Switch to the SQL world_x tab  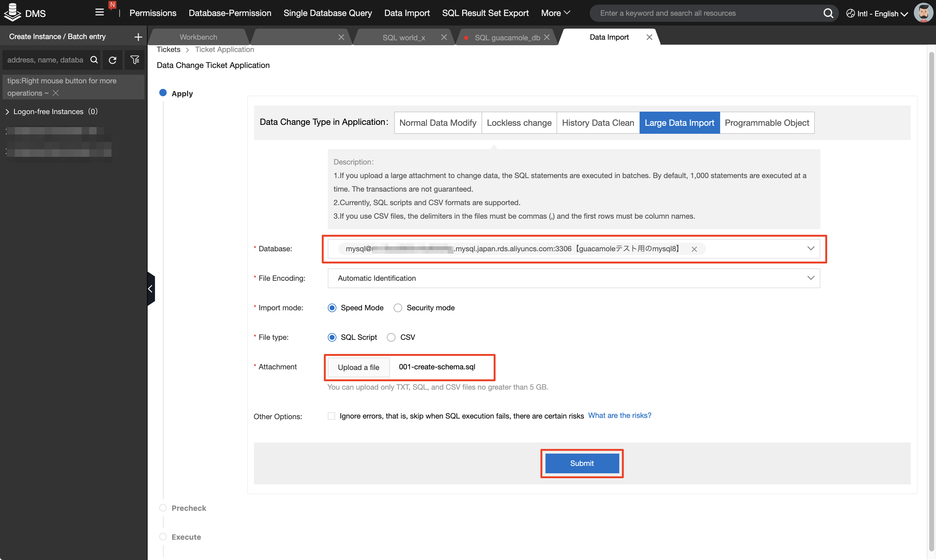point(404,37)
